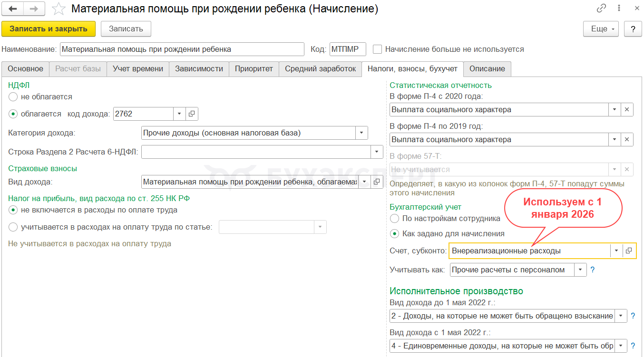This screenshot has height=357, width=644.
Task: Open the insurance income type record
Action: coord(377,182)
